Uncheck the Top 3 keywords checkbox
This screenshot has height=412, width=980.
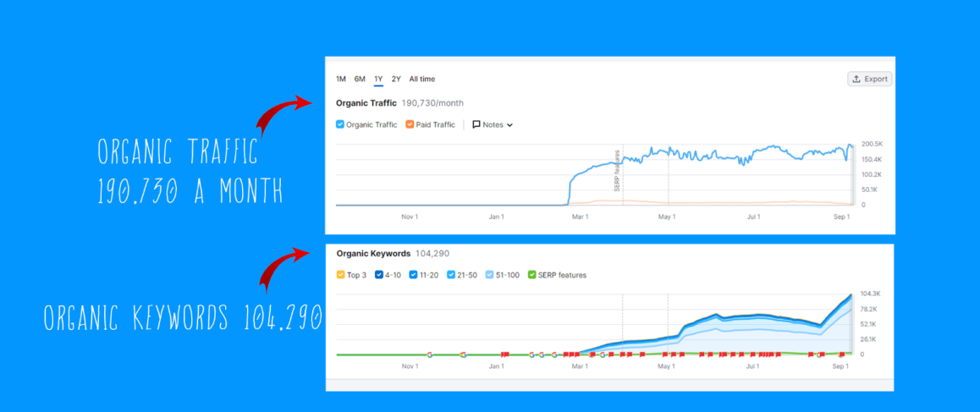click(340, 274)
